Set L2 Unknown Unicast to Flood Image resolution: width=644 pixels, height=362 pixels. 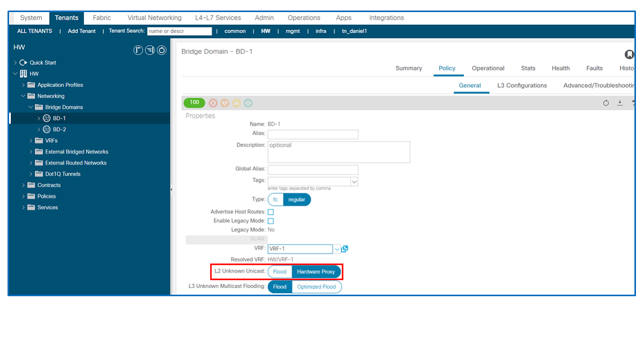[x=280, y=271]
